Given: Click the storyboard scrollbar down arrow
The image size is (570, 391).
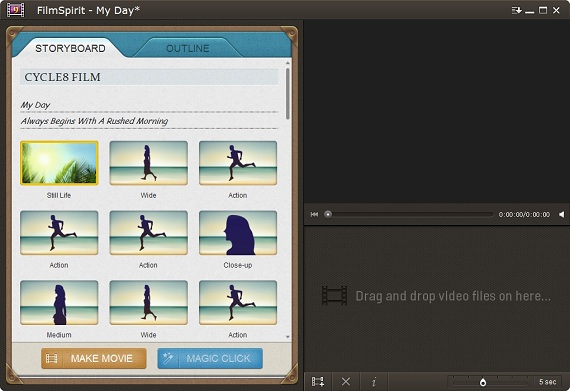Looking at the screenshot, I should coord(288,337).
